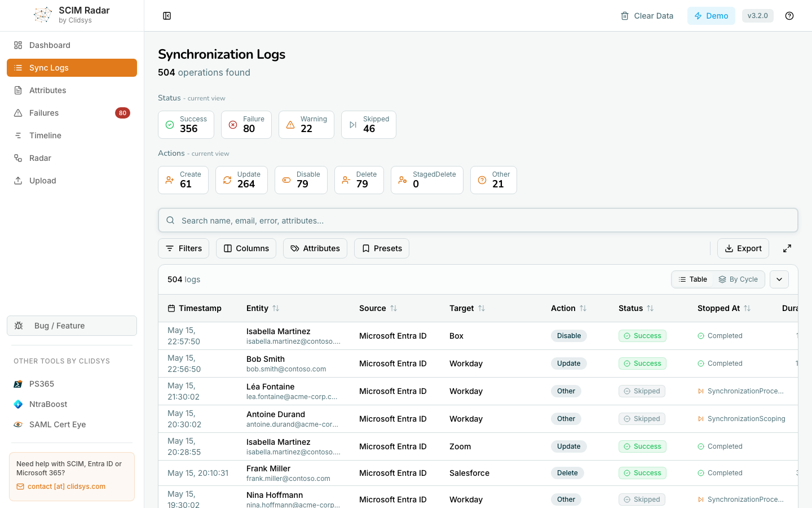This screenshot has height=508, width=812.
Task: Open SAML Cert Eye tool
Action: pos(72,424)
